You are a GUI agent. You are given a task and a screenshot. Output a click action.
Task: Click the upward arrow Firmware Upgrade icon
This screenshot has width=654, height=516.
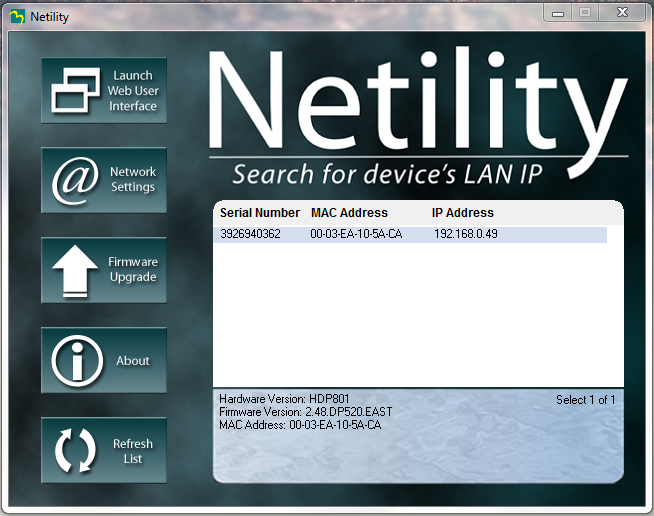click(75, 271)
